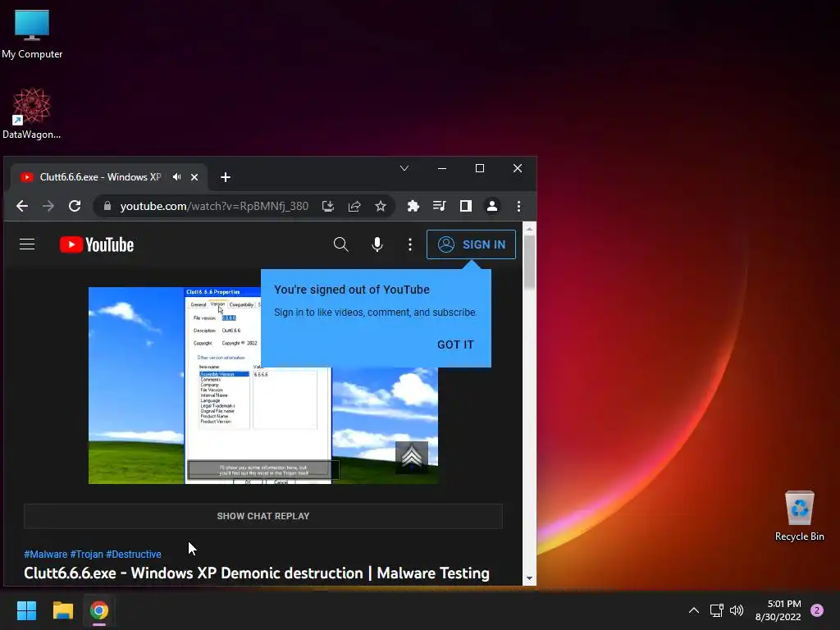Screen dimensions: 840x630
Task: Show hidden tray icons chevron
Action: (693, 610)
